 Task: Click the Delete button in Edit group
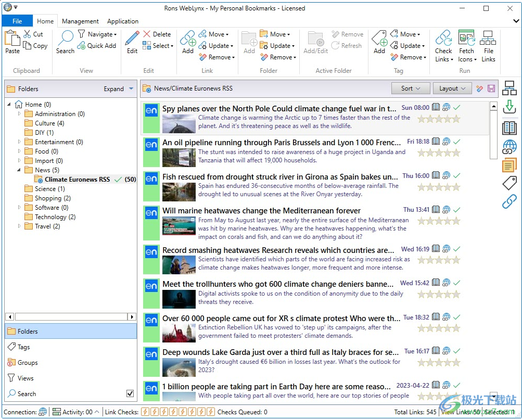(x=157, y=34)
